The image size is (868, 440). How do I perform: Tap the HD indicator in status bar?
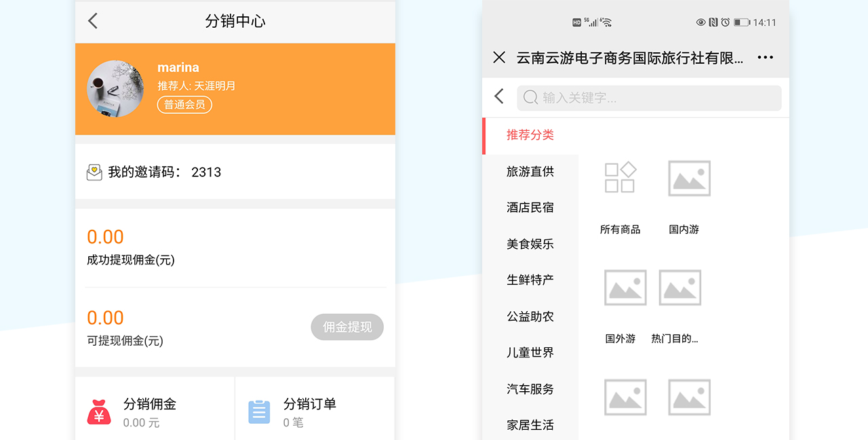[x=577, y=22]
